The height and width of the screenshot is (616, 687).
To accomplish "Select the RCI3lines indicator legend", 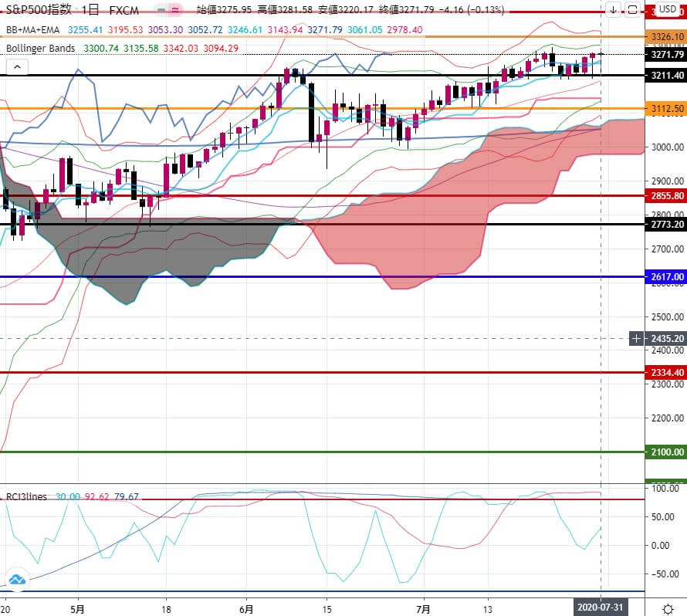I will pos(26,496).
